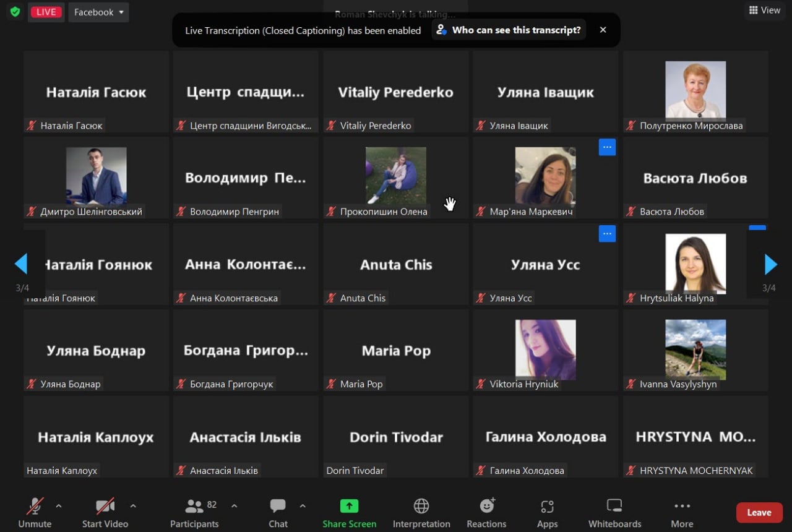The image size is (792, 532).
Task: Open the View layout menu
Action: tap(765, 11)
